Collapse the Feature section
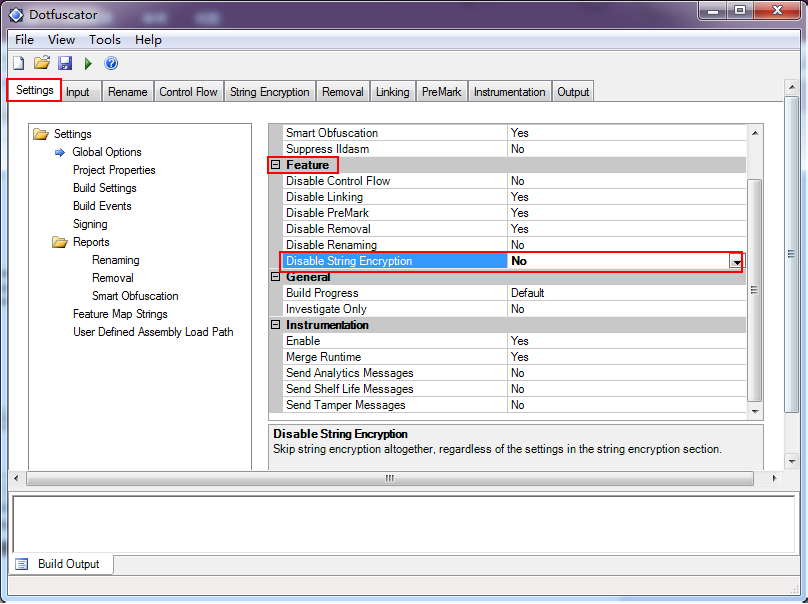 pos(276,165)
